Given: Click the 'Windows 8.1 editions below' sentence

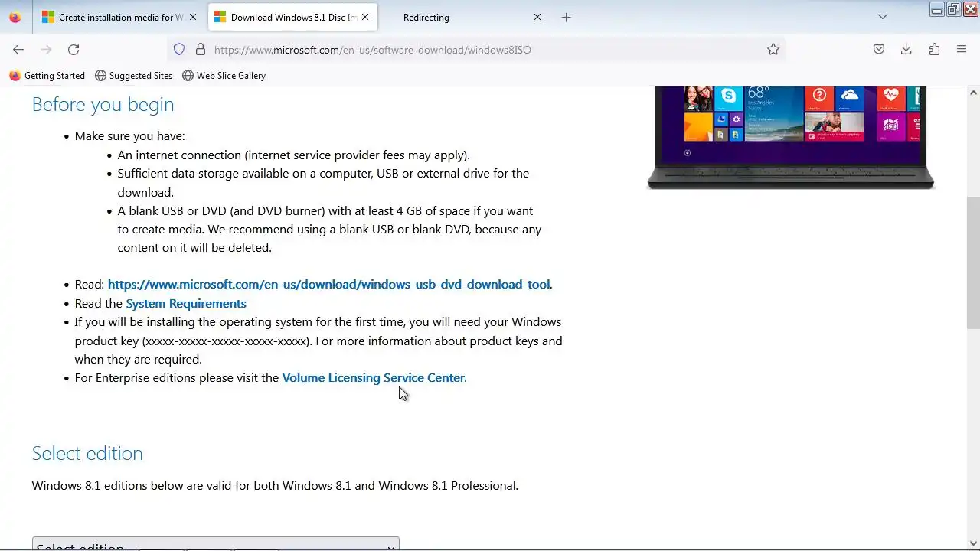Looking at the screenshot, I should click(x=275, y=486).
